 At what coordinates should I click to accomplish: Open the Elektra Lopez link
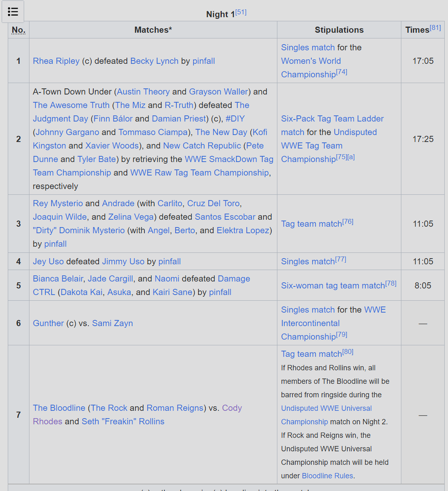pyautogui.click(x=243, y=230)
